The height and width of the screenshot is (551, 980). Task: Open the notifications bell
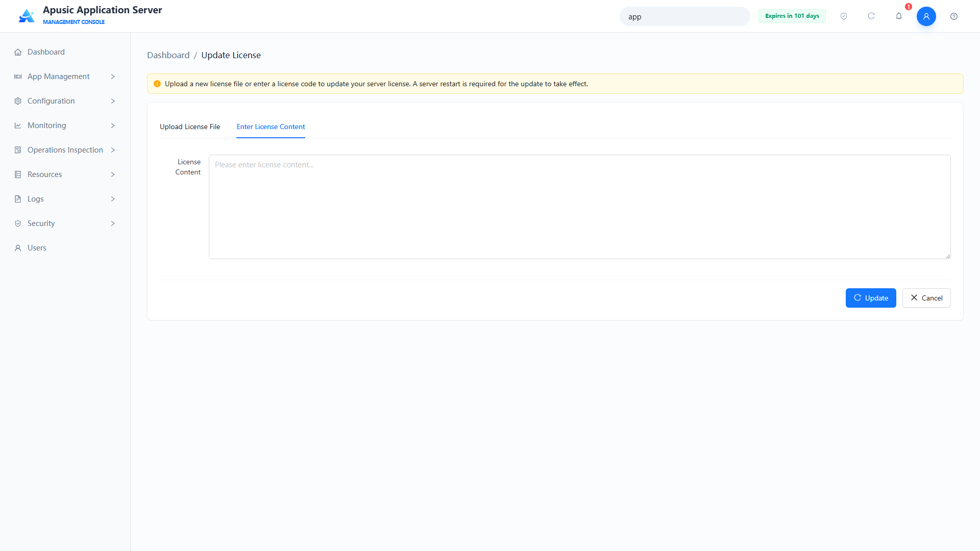coord(899,16)
